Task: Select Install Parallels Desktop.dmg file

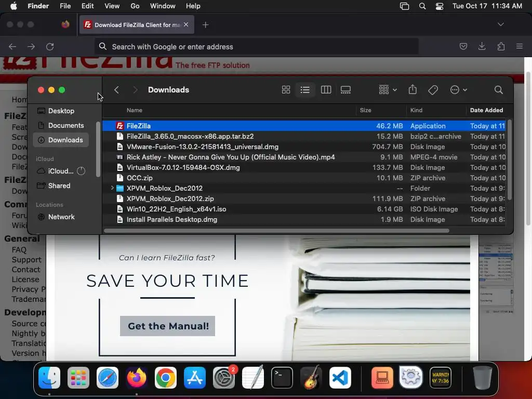Action: 303,220
